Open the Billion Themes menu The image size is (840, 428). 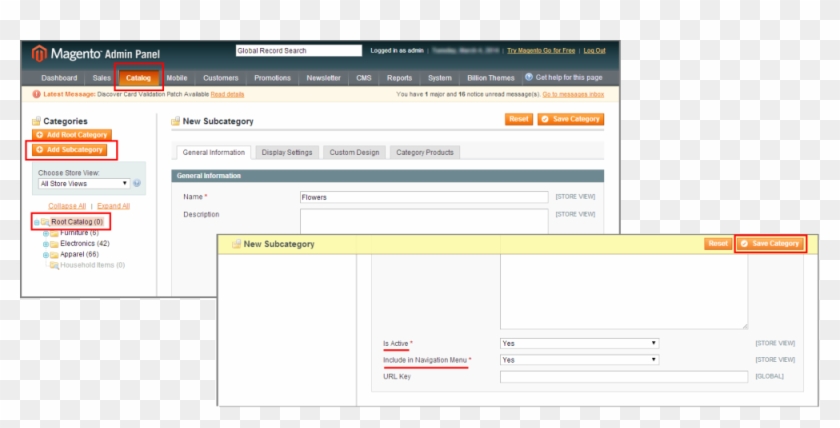point(491,78)
